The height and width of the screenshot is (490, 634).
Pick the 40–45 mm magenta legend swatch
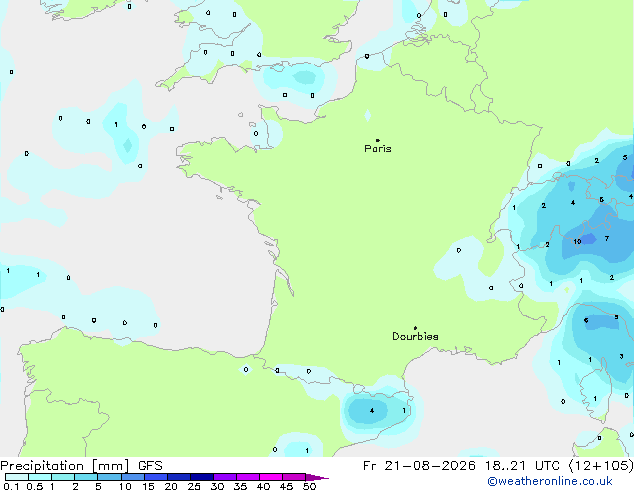click(x=271, y=477)
